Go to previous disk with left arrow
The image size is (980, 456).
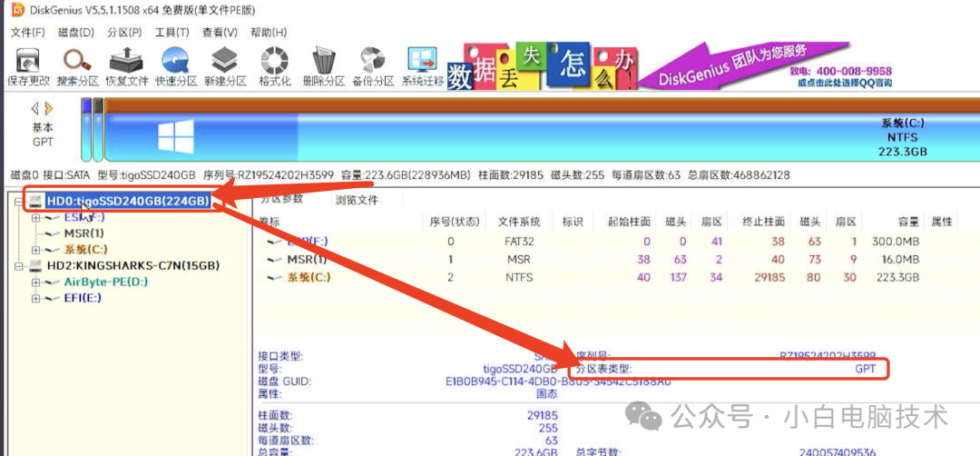35,109
